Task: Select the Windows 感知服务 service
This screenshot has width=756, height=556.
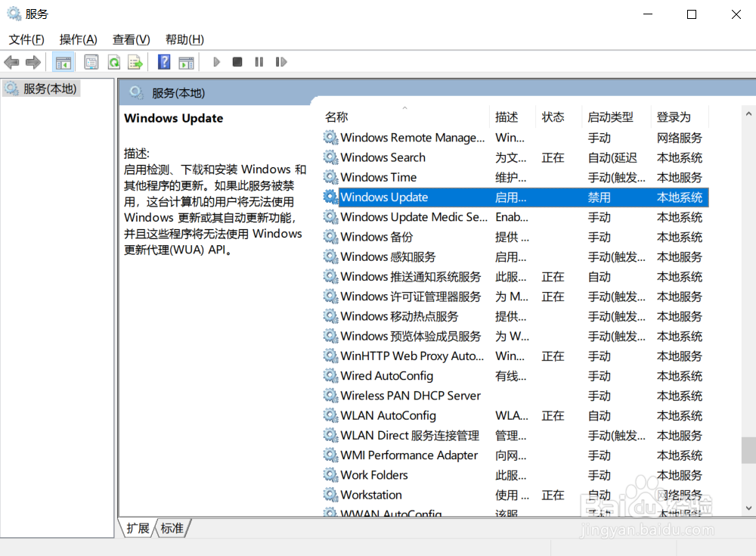Action: (515, 256)
